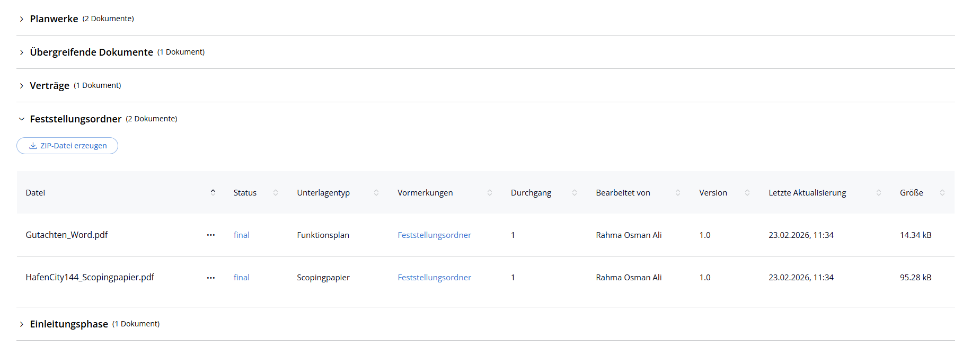The height and width of the screenshot is (346, 980).
Task: Sort by Letzte Aktualisierung arrows
Action: (879, 192)
